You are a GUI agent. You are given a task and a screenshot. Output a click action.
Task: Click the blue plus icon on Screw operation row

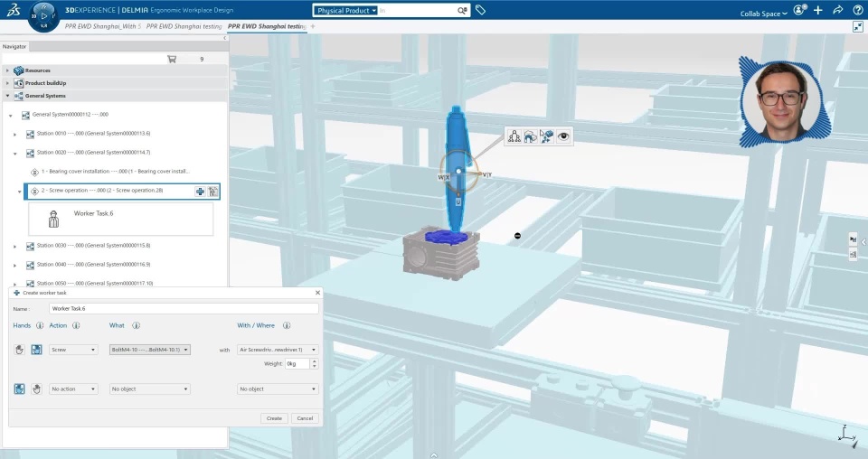point(200,192)
